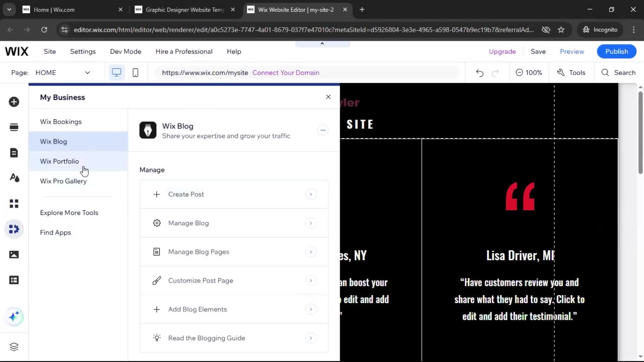Open Find Apps
The height and width of the screenshot is (362, 644).
point(55,233)
